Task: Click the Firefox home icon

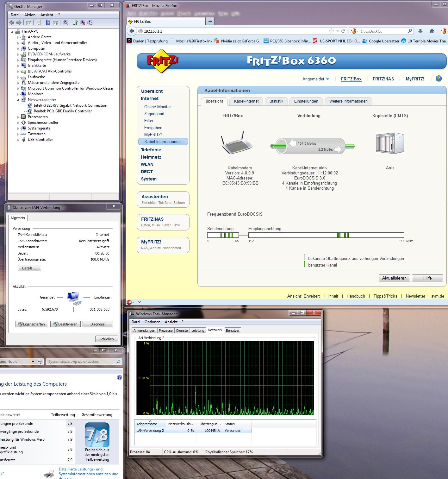Action: [x=432, y=31]
